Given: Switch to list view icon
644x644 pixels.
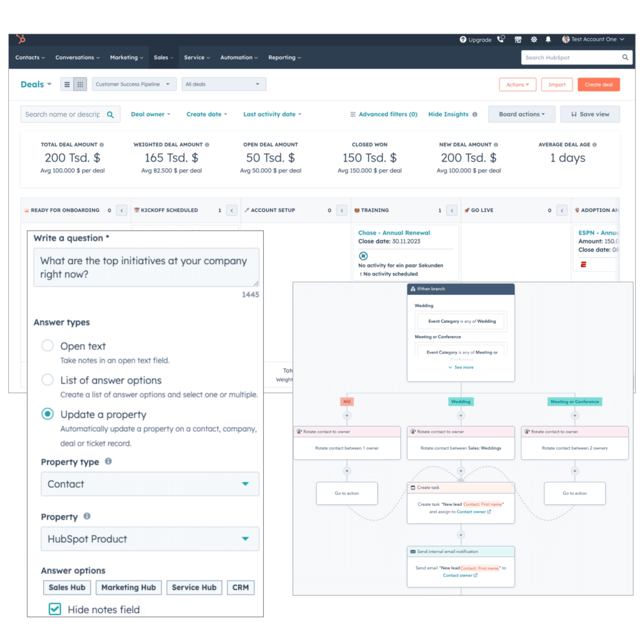Looking at the screenshot, I should 67,84.
